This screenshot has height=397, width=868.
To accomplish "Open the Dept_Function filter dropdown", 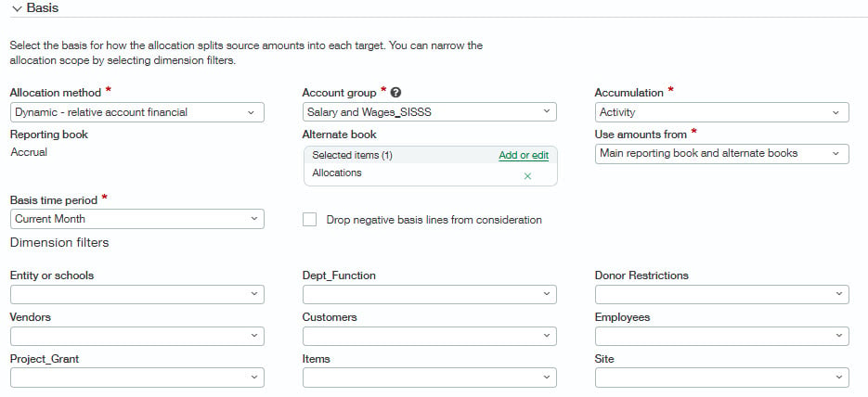I will 430,294.
